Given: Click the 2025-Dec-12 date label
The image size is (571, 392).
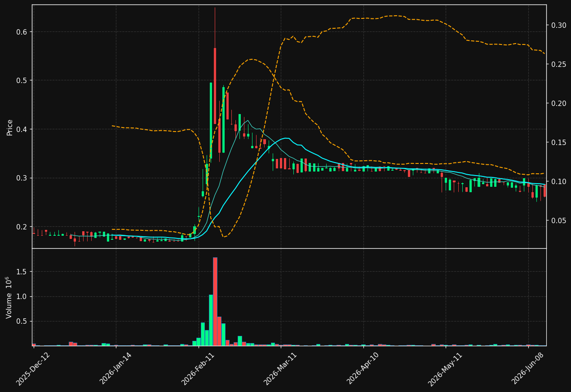Looking at the screenshot, I should [x=33, y=369].
